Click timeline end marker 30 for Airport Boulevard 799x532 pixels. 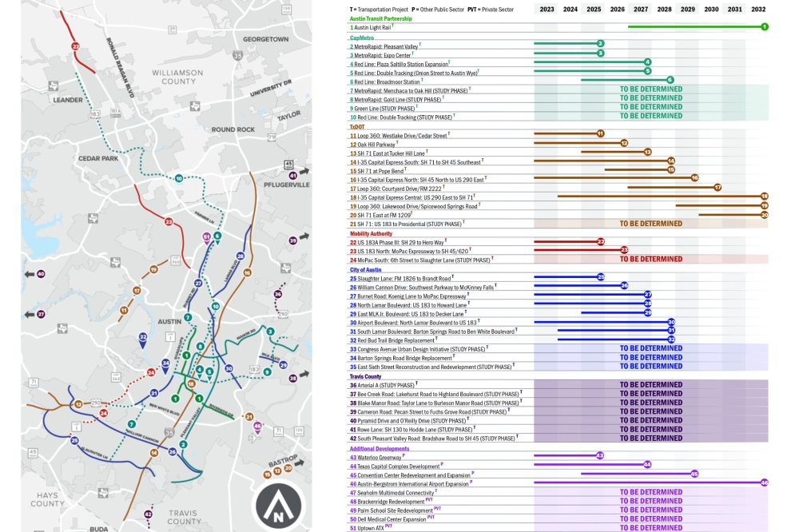[x=671, y=322]
